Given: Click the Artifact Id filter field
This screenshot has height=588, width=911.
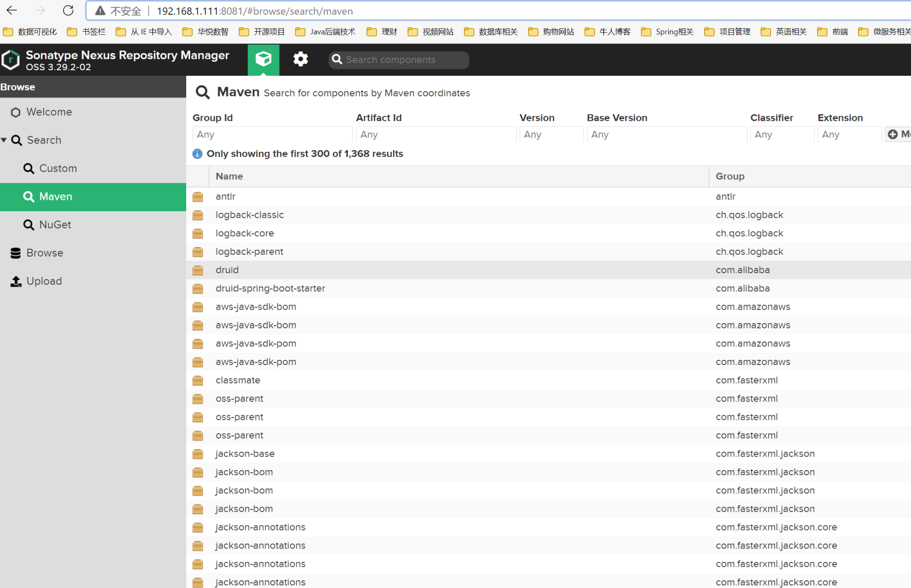Looking at the screenshot, I should [436, 134].
